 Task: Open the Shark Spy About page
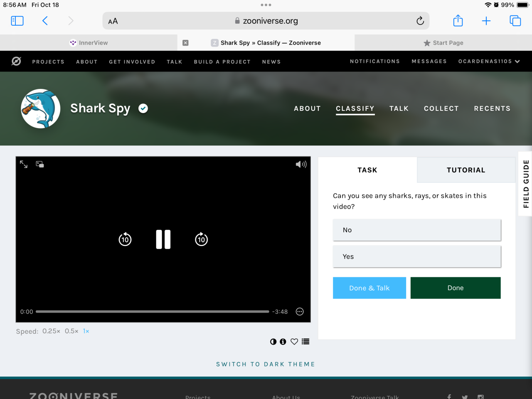coord(307,108)
